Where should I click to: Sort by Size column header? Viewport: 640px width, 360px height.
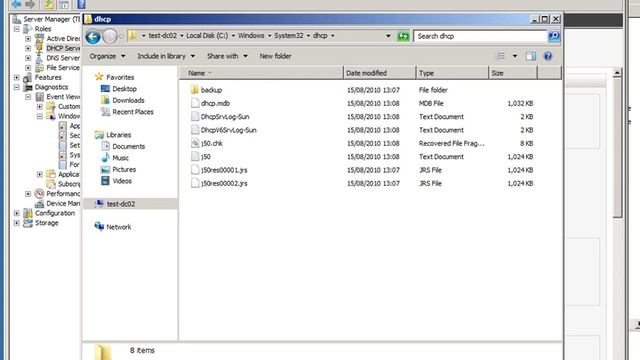click(x=513, y=73)
